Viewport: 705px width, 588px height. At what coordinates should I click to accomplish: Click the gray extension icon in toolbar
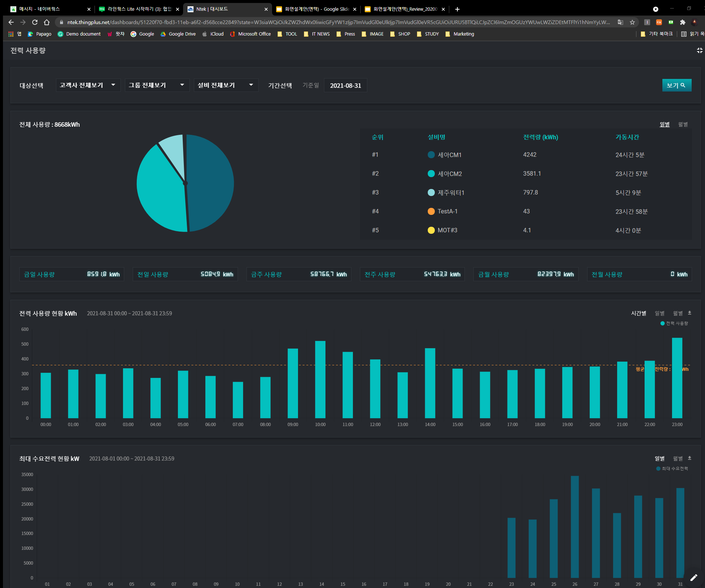click(x=647, y=22)
